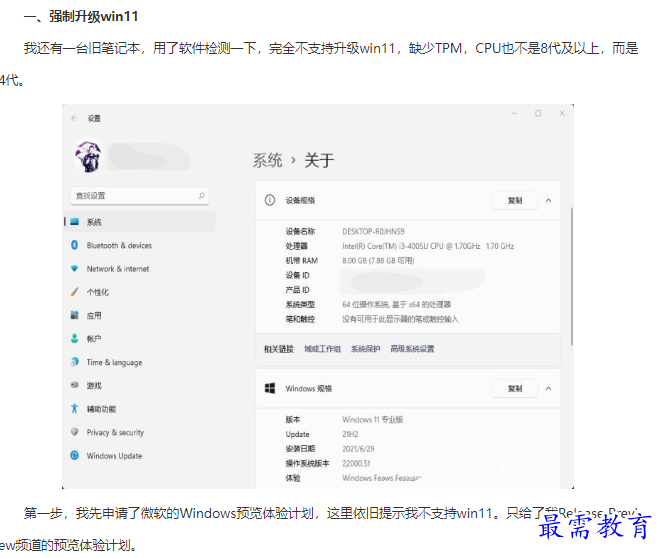Click the settings page vertical scrollbar
The height and width of the screenshot is (558, 660).
tap(571, 276)
